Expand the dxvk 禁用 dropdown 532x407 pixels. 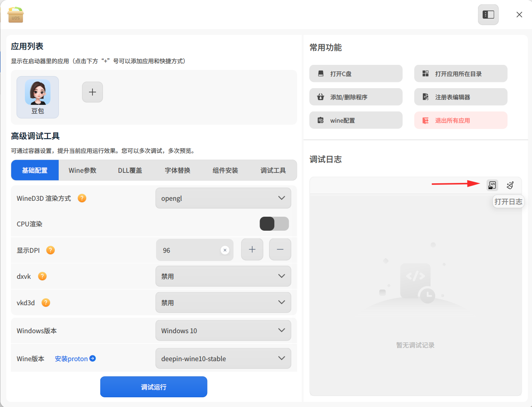click(223, 276)
